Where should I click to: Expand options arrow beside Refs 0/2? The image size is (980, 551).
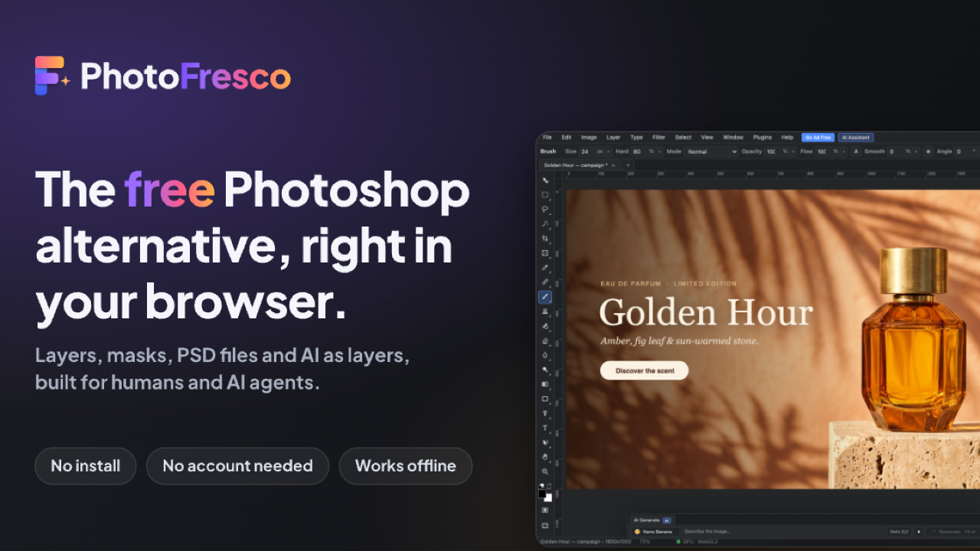click(x=919, y=531)
